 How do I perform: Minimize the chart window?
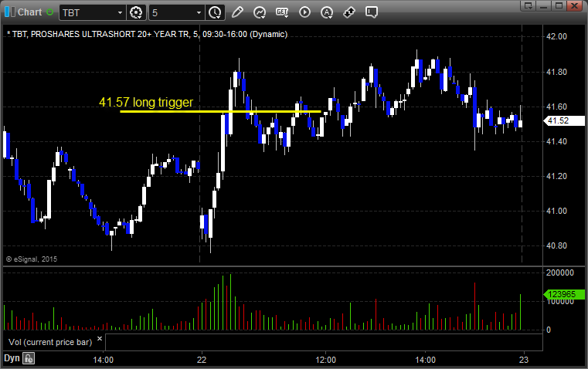click(x=544, y=5)
